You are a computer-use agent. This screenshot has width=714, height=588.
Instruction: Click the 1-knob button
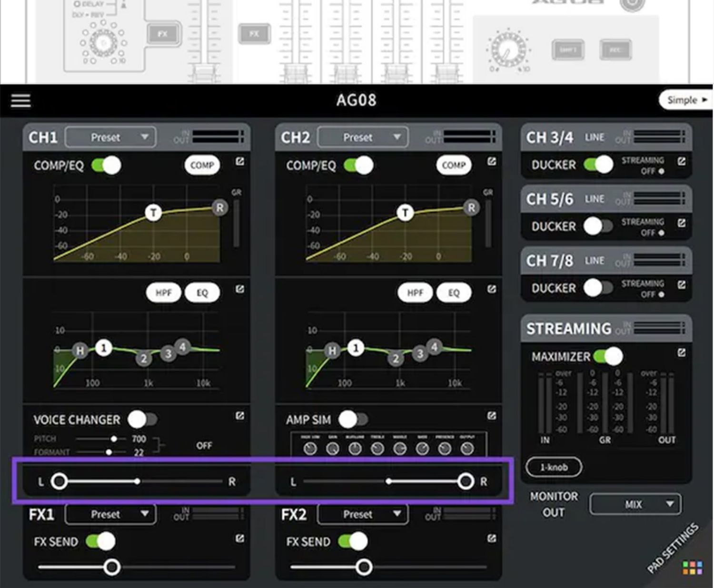click(x=554, y=467)
